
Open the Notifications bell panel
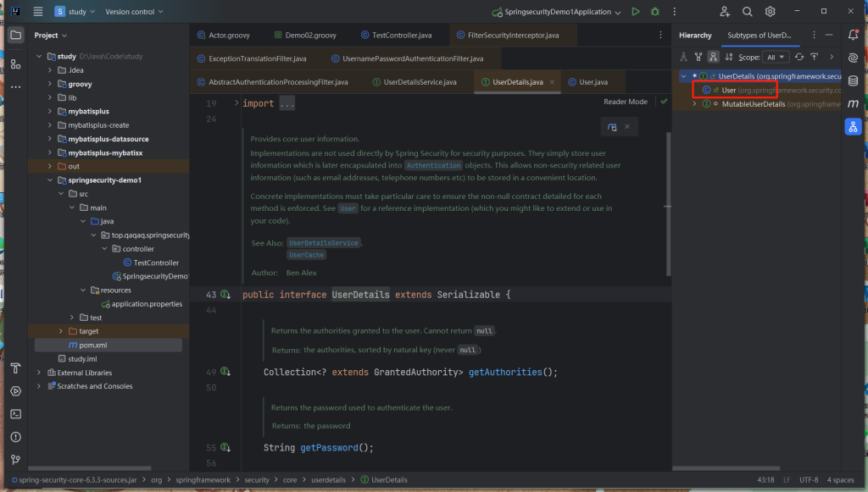(x=853, y=36)
